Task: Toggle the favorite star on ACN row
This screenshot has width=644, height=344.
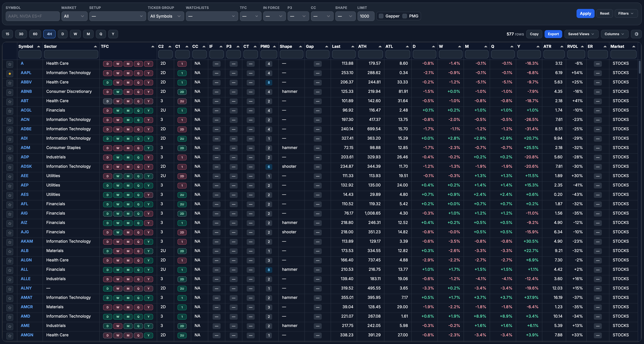Action: tap(10, 120)
